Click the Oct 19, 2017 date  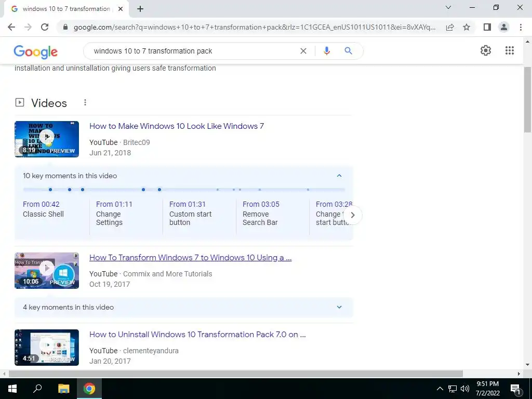tap(109, 284)
